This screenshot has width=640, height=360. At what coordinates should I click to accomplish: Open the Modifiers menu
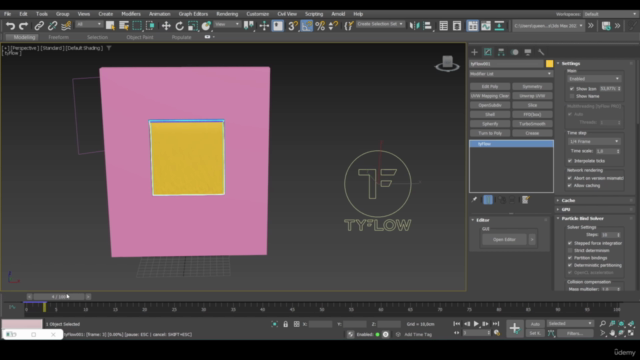tap(131, 14)
